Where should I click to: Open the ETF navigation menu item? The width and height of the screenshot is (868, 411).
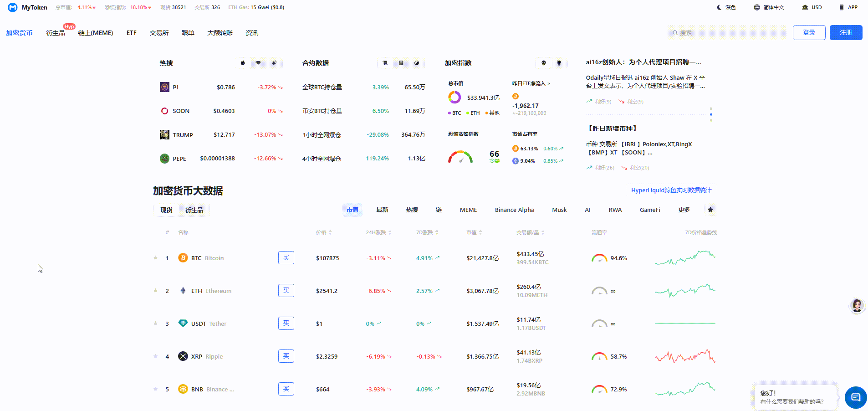click(x=132, y=33)
